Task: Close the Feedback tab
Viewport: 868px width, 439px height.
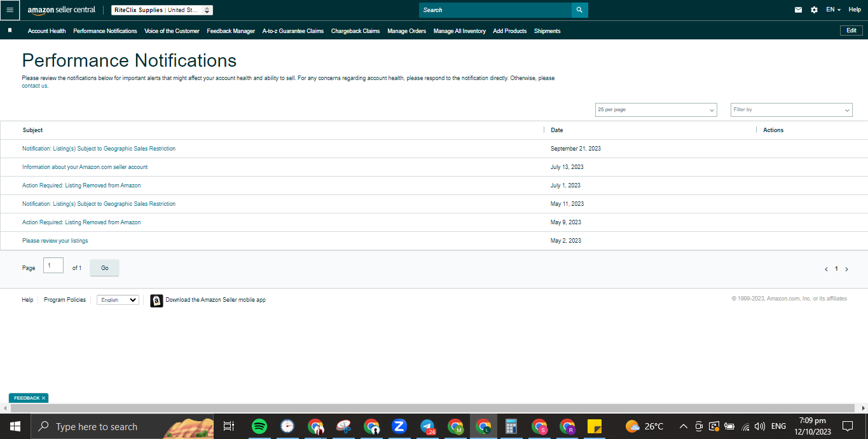Action: [x=44, y=398]
